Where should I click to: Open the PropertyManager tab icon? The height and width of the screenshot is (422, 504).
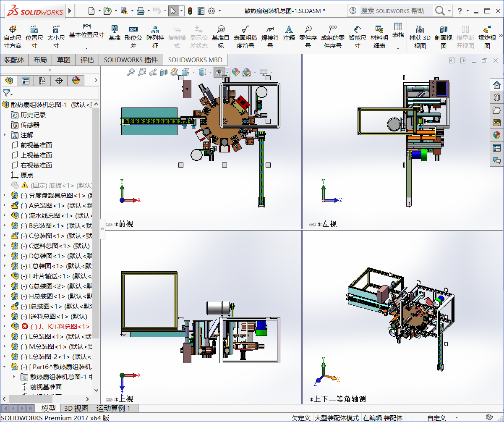(x=26, y=81)
